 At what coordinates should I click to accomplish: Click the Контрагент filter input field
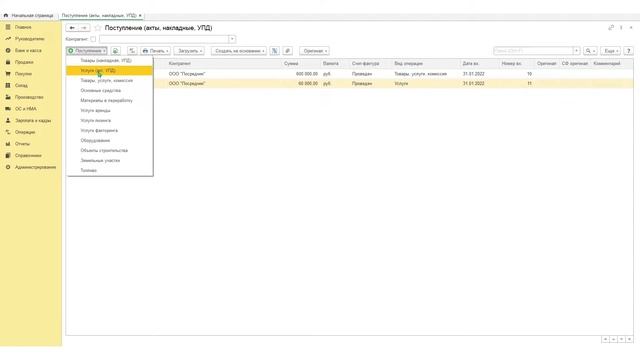(164, 39)
